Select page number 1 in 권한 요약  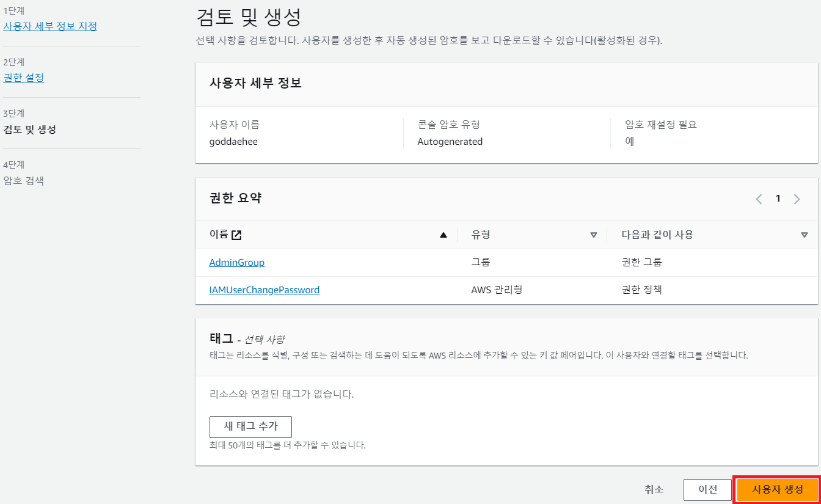point(778,199)
